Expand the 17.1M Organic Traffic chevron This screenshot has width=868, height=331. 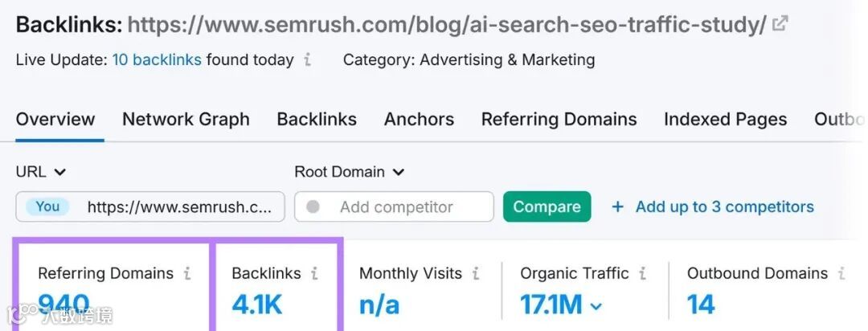coord(596,306)
